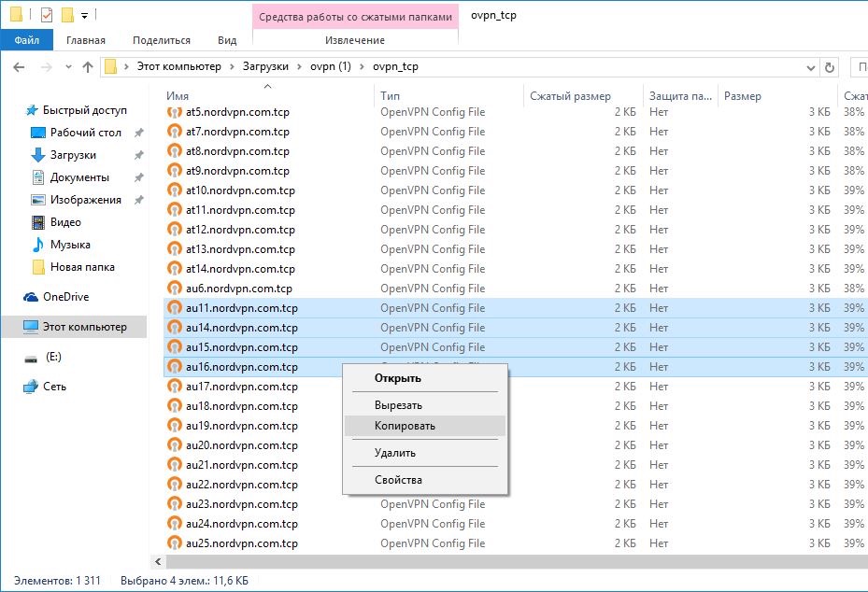Open recent locations dropdown next to forward arrow

66,67
